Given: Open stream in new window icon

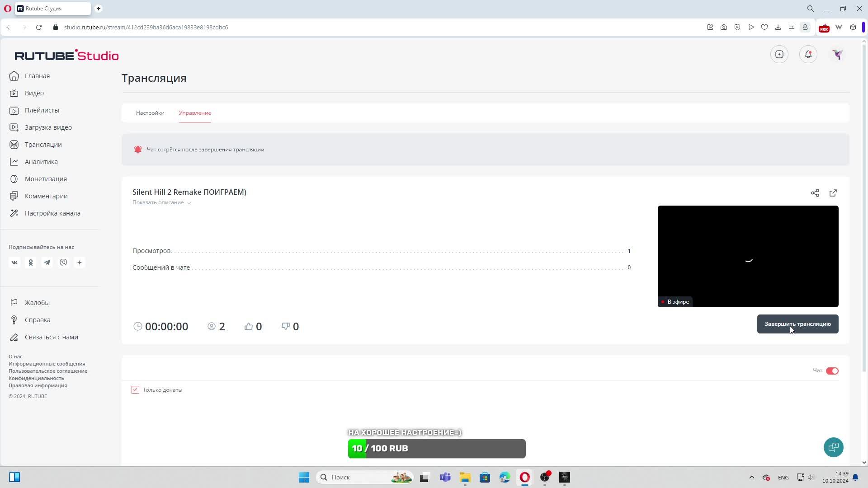Looking at the screenshot, I should [833, 193].
